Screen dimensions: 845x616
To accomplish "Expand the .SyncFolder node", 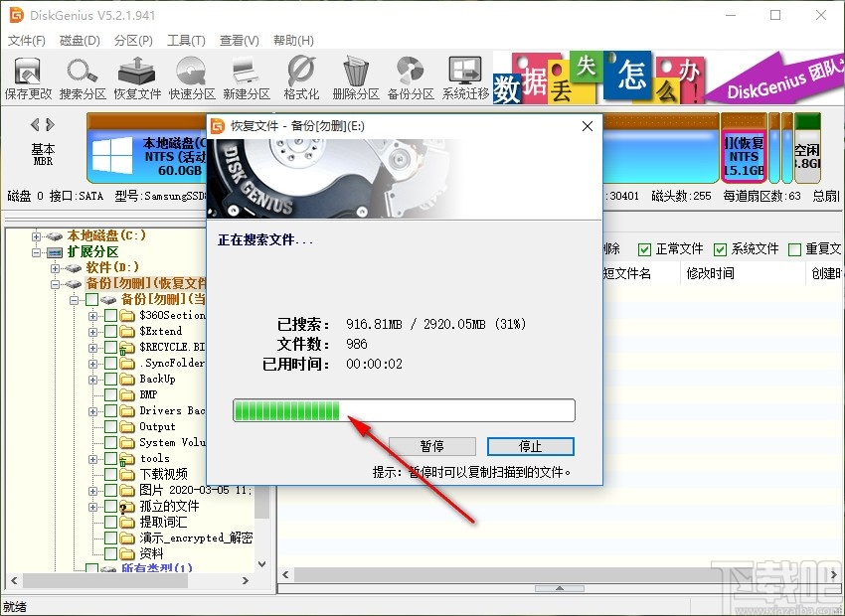I will pyautogui.click(x=92, y=364).
